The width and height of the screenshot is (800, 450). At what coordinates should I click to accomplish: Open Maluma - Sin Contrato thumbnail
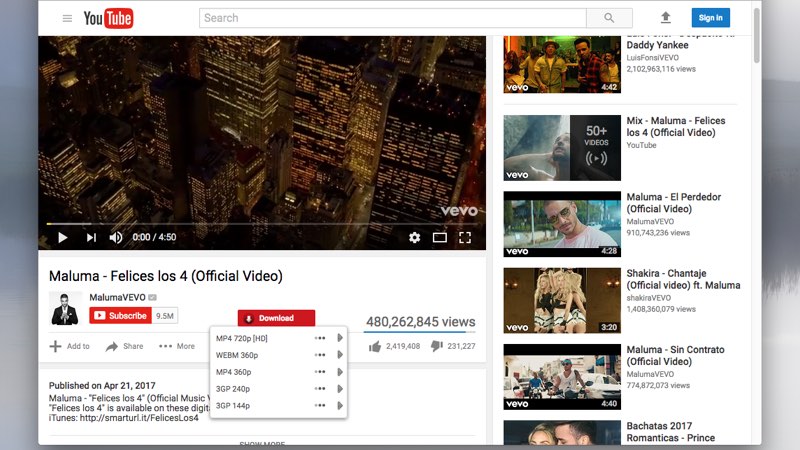pyautogui.click(x=562, y=377)
